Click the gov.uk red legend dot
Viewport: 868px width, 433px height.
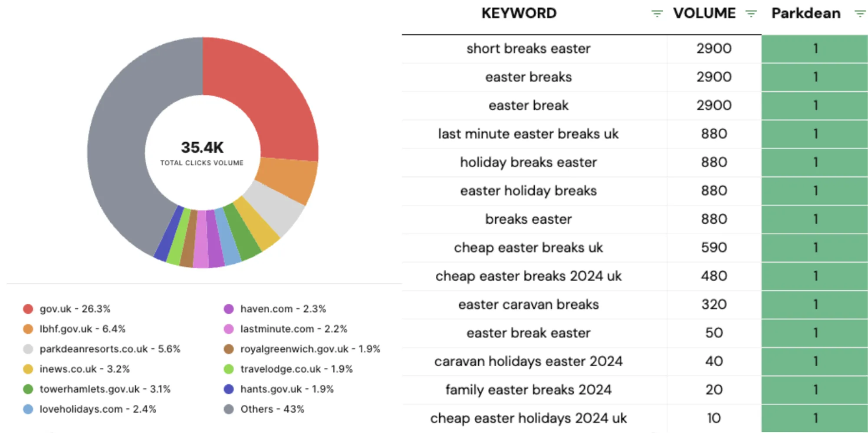(28, 309)
